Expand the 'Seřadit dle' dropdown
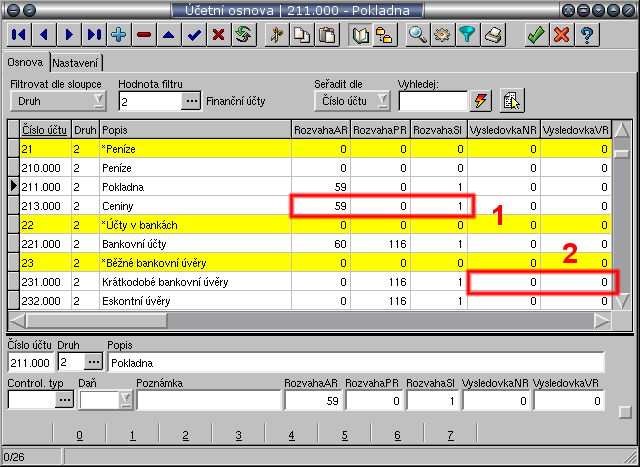 [x=383, y=100]
